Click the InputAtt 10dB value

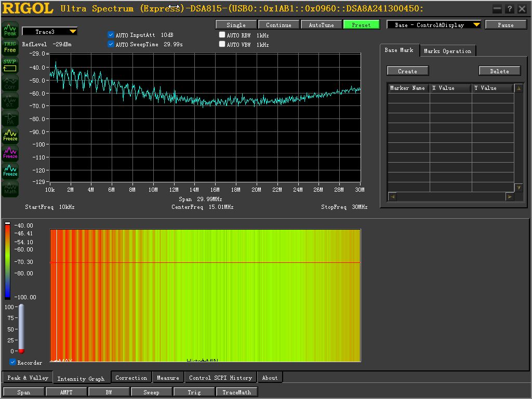[167, 35]
